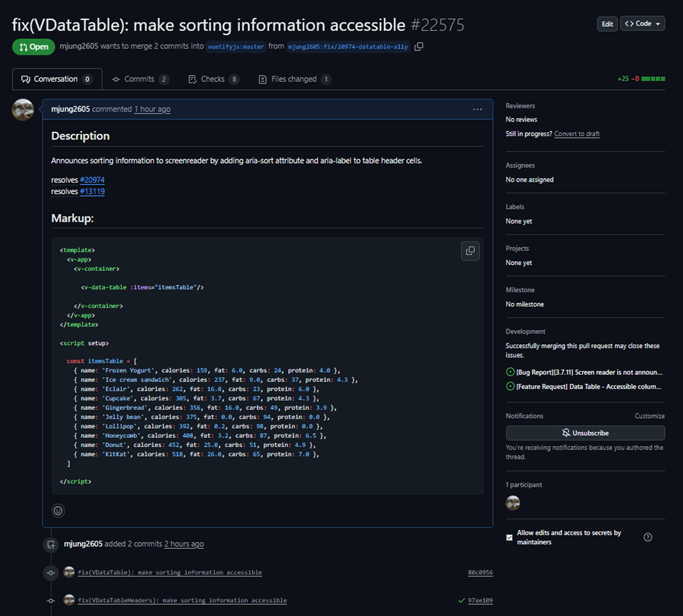Open commit 'fix(VDataTable): make sorting information accessible'

coord(170,572)
